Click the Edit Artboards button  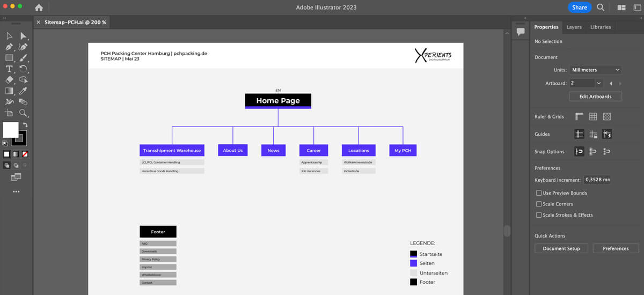[x=595, y=97]
